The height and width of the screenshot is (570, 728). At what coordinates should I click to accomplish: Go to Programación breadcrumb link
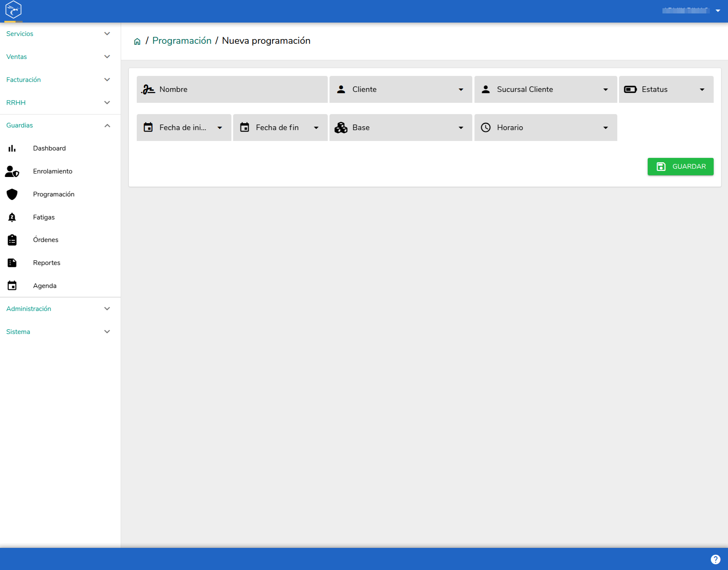(182, 41)
